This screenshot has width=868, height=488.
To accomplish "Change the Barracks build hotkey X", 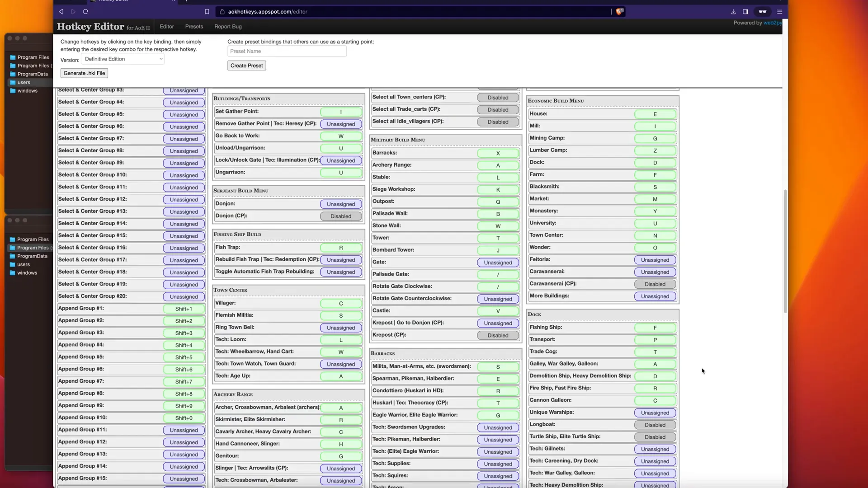I will (x=498, y=154).
